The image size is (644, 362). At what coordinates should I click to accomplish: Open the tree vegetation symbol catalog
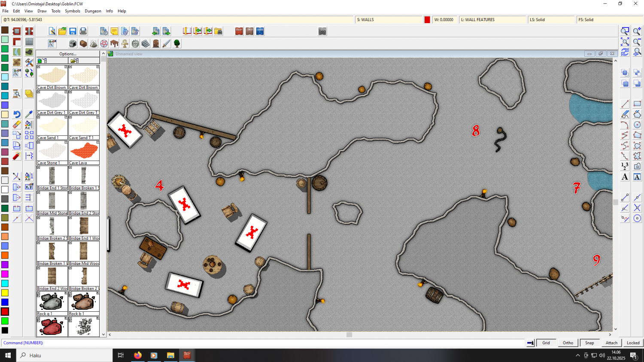[x=177, y=44]
